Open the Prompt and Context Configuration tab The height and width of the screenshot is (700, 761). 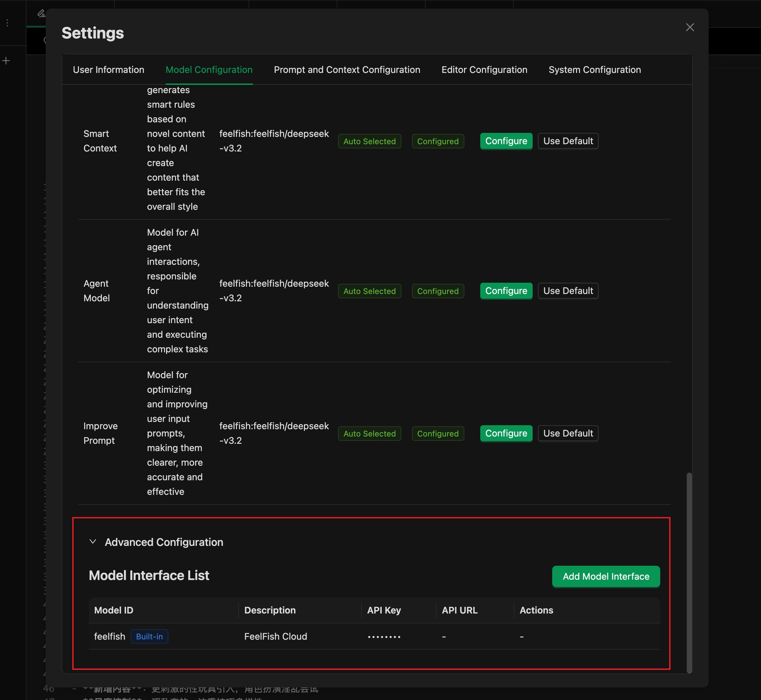click(x=347, y=70)
